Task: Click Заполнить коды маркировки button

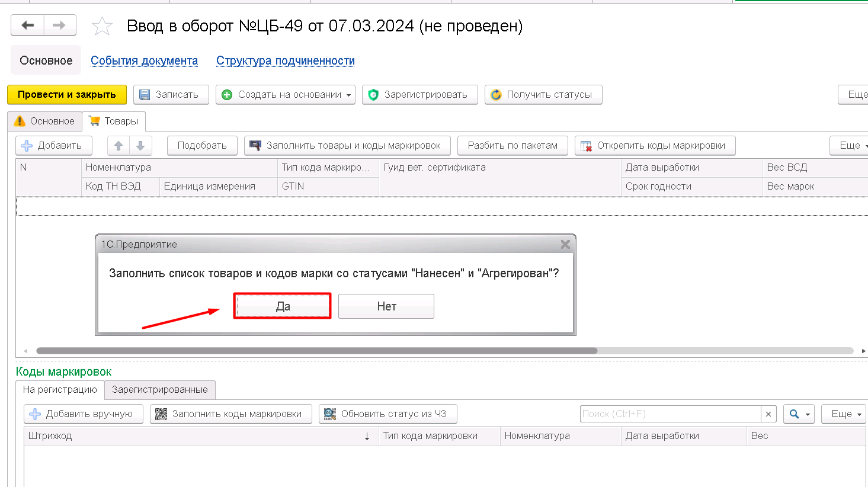Action: (x=231, y=414)
